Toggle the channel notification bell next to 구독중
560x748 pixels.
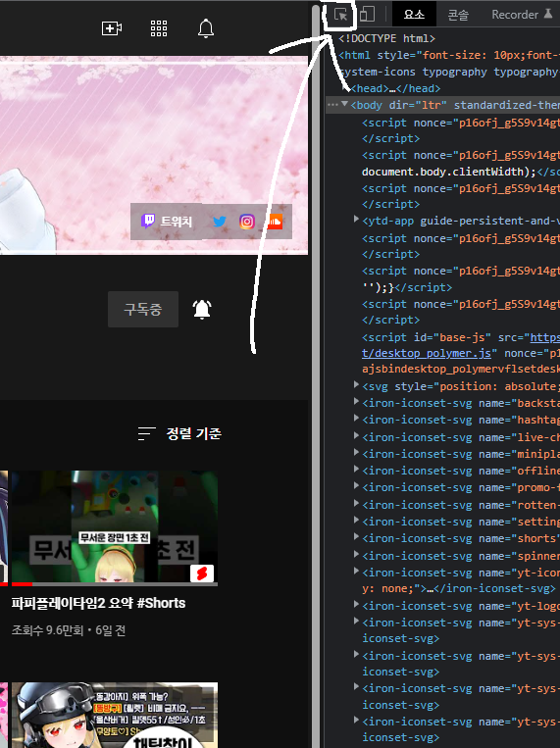click(x=202, y=309)
